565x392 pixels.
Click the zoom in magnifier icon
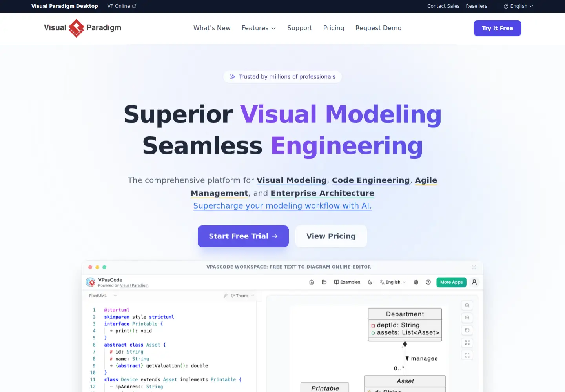pos(467,305)
